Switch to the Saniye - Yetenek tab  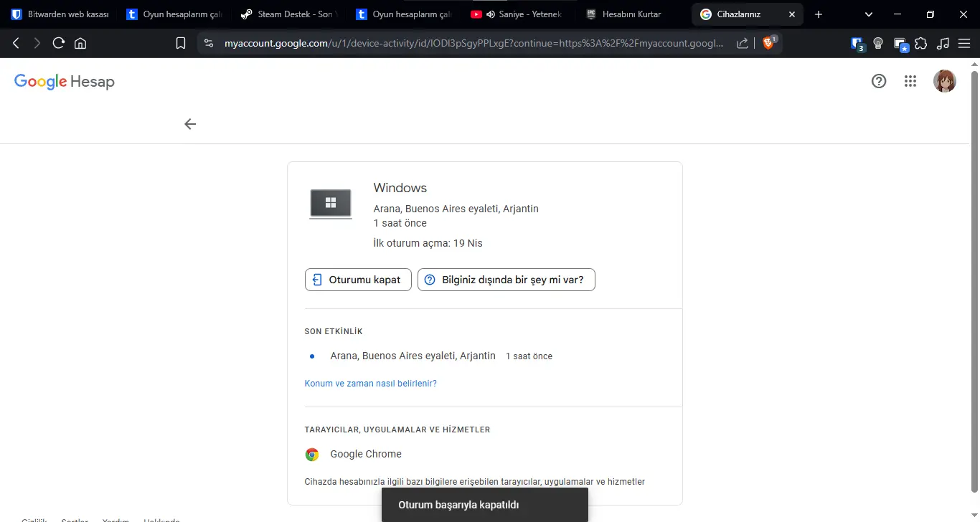pos(519,14)
